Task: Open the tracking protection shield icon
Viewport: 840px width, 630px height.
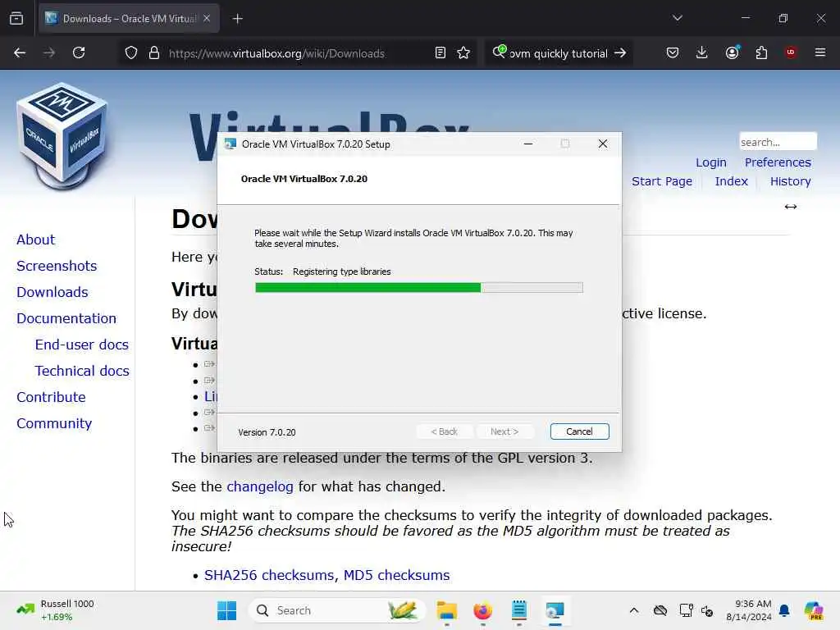Action: pyautogui.click(x=131, y=53)
